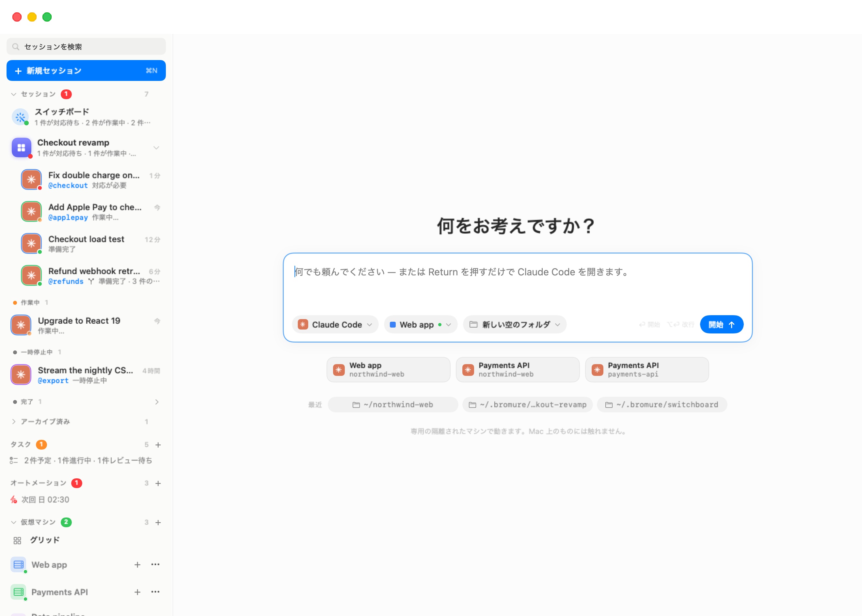Open the 次回 日 02:30 automation row
The height and width of the screenshot is (616, 862).
pyautogui.click(x=86, y=500)
